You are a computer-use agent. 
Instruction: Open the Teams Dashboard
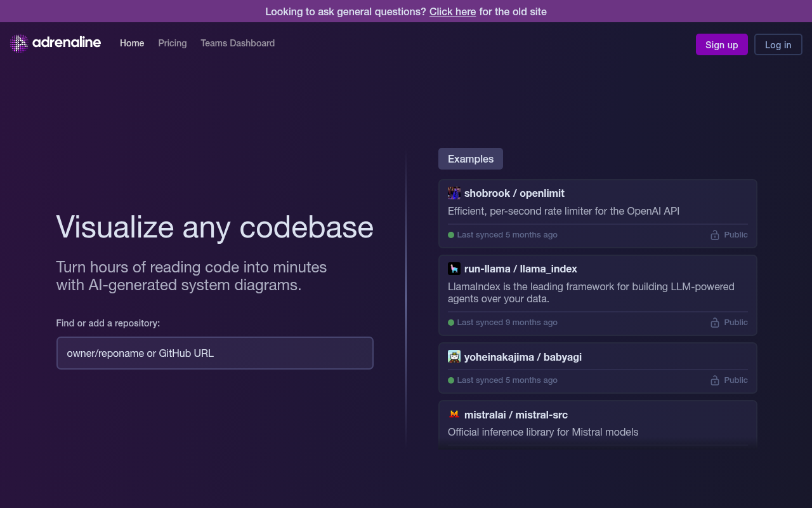coord(237,43)
